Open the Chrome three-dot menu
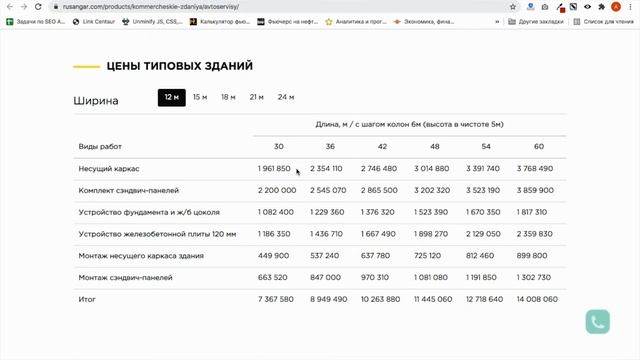Viewport: 640px width, 360px height. (x=630, y=7)
